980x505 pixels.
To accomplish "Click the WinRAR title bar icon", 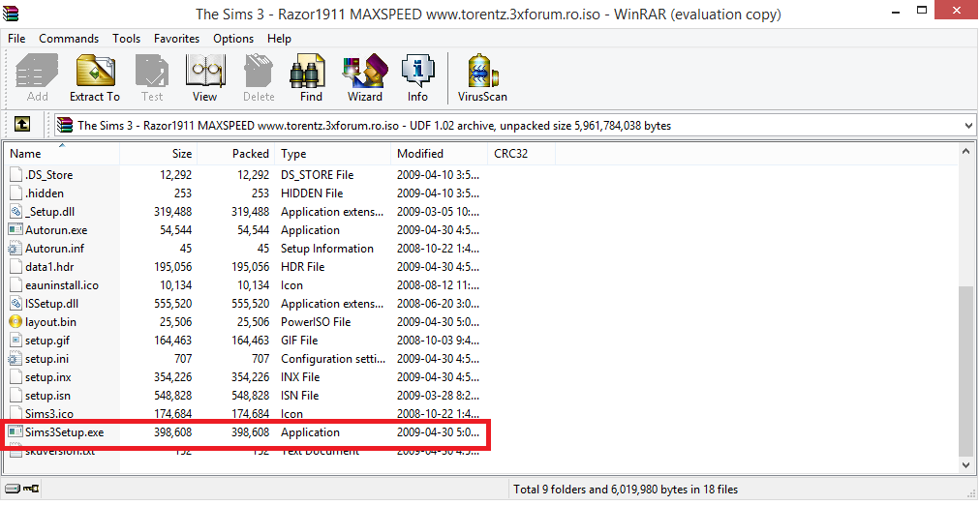I will (x=11, y=14).
